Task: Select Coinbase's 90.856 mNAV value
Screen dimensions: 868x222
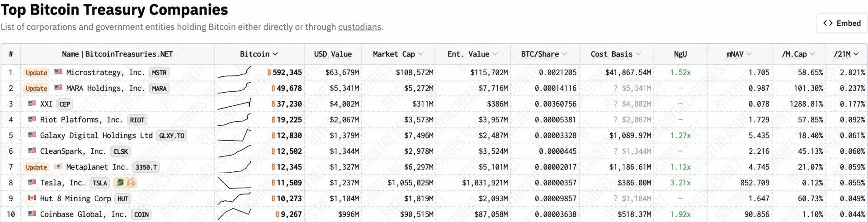Action: pyautogui.click(x=757, y=214)
